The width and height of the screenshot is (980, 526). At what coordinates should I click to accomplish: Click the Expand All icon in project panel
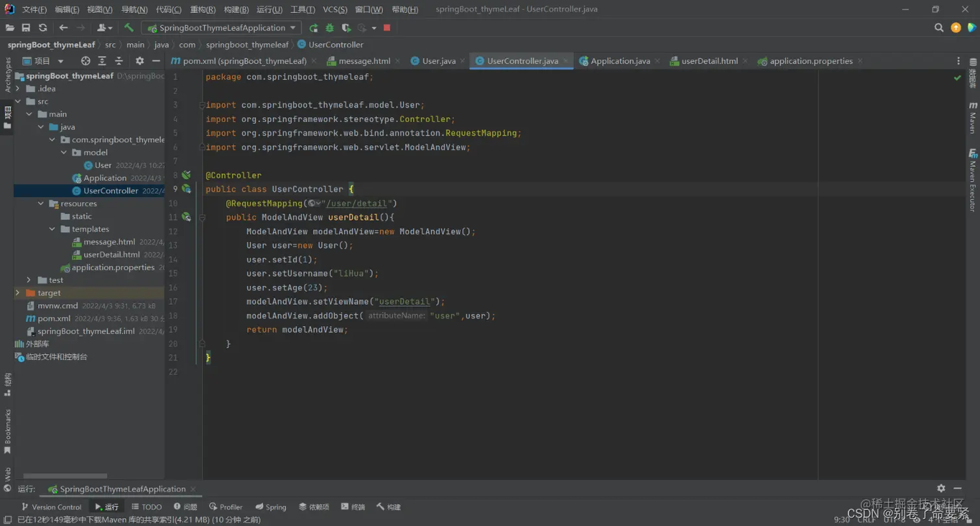[x=102, y=61]
